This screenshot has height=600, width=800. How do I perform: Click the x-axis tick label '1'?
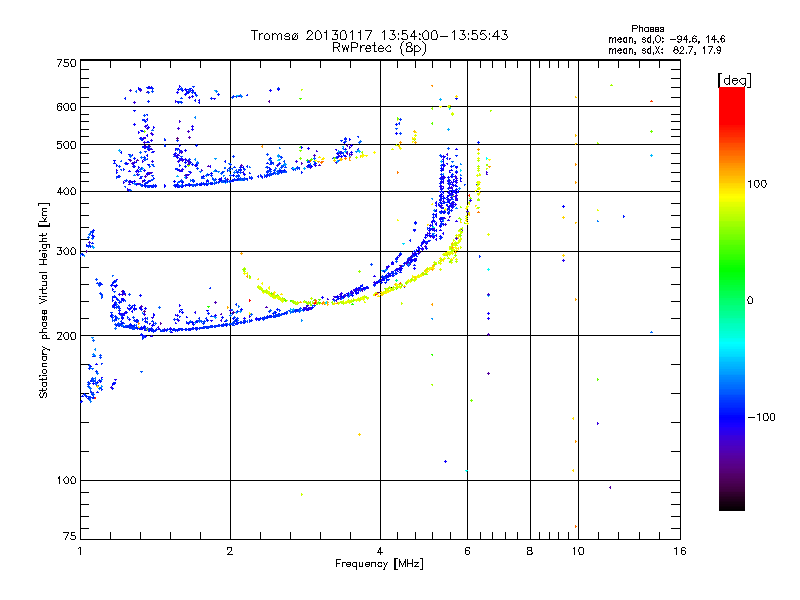click(80, 551)
